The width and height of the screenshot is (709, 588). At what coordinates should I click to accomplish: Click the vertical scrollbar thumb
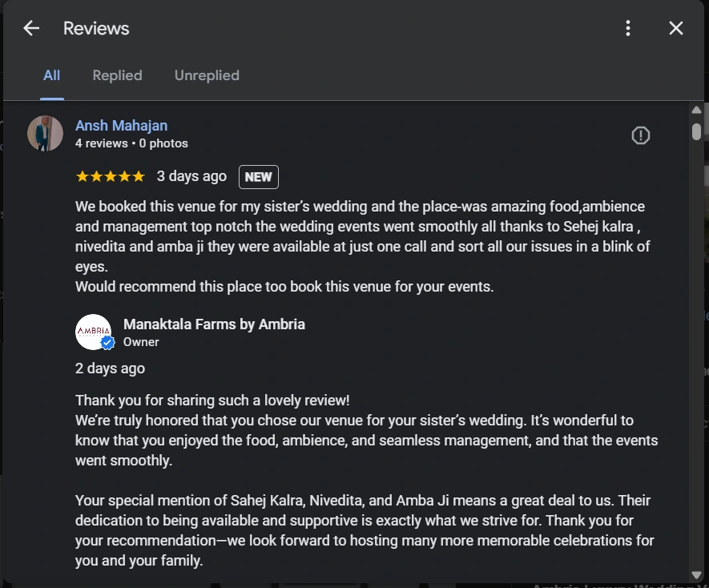click(x=697, y=131)
